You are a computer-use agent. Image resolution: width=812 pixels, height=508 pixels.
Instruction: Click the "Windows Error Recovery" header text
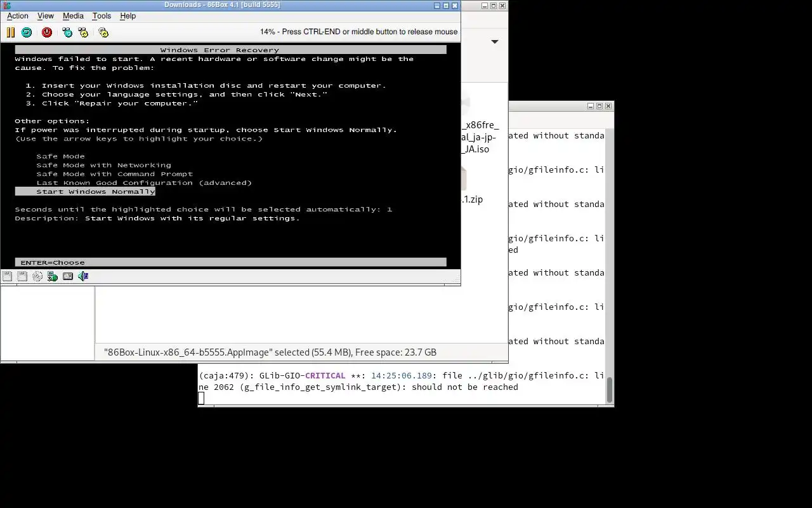click(x=219, y=50)
